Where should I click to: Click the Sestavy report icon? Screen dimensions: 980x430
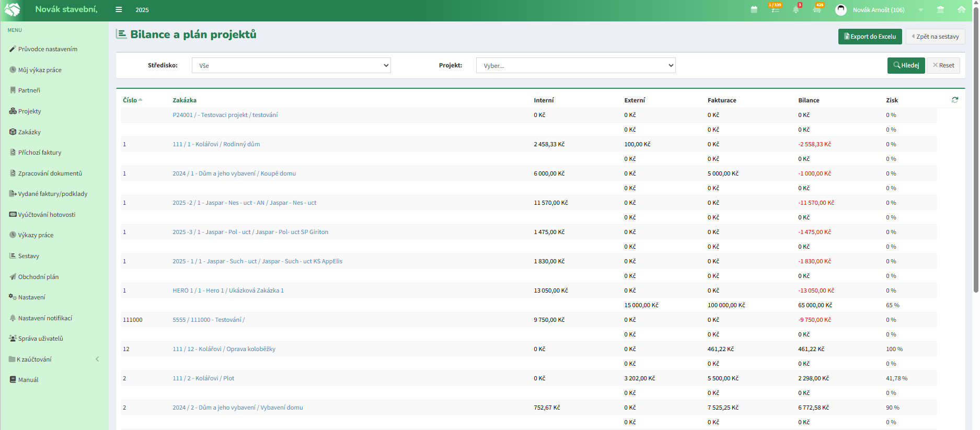pyautogui.click(x=13, y=255)
